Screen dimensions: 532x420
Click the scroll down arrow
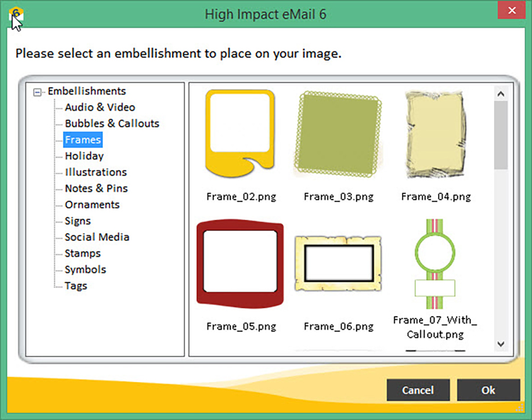coord(501,344)
